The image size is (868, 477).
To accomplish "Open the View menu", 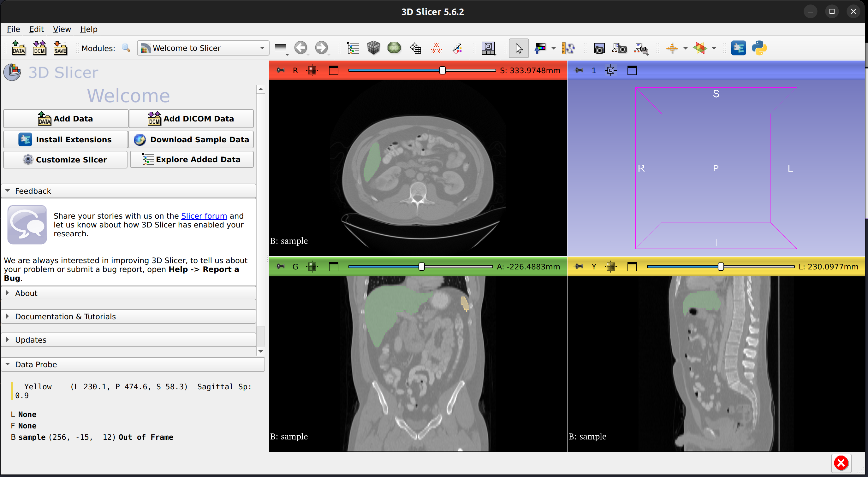I will (62, 29).
